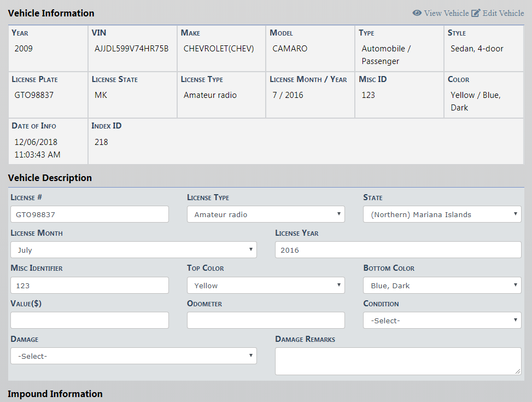This screenshot has height=402, width=532.
Task: Click the pencil icon beside Edit Vehicle
Action: (x=476, y=13)
